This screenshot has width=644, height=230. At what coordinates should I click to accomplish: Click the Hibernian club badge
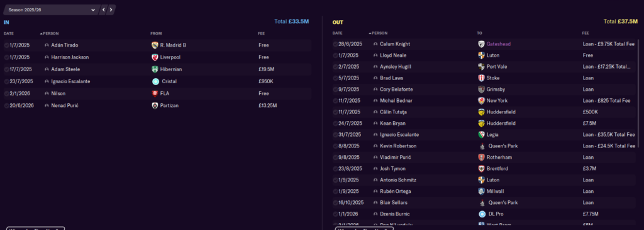pyautogui.click(x=155, y=69)
